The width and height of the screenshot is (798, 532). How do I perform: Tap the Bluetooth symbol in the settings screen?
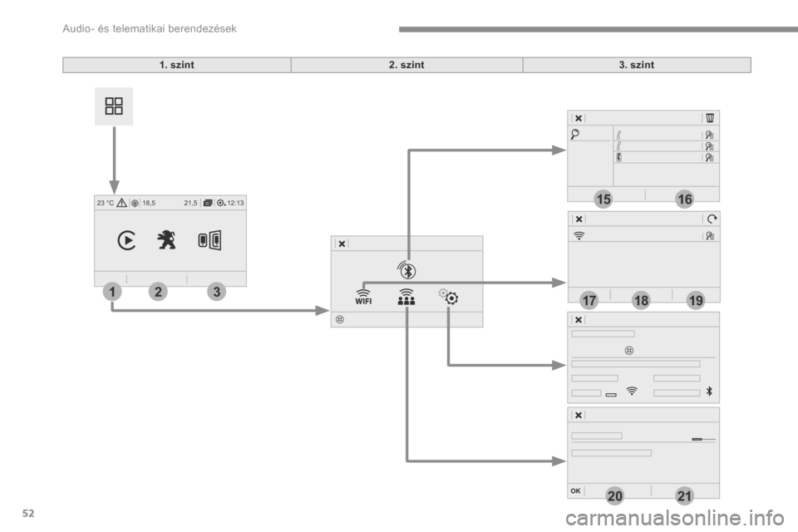pos(709,391)
